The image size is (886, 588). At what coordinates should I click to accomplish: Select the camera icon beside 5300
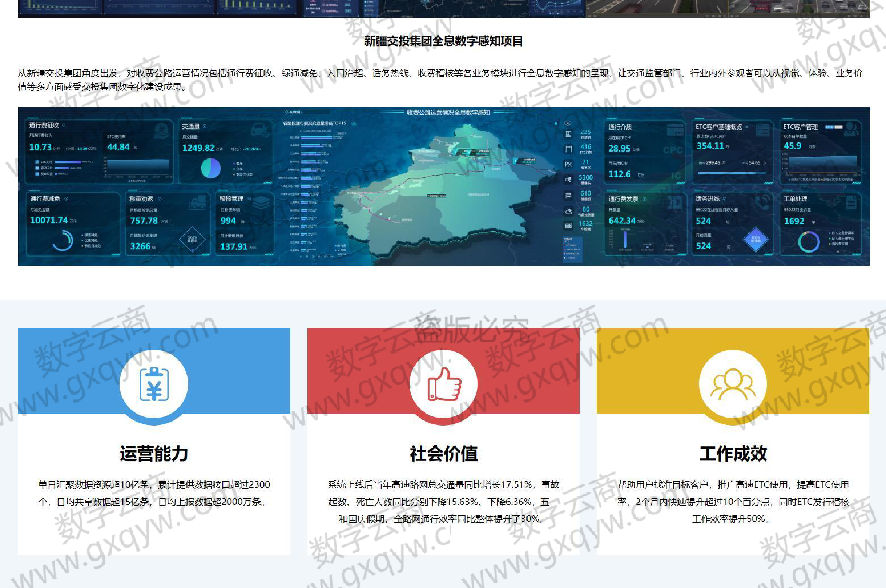[568, 180]
